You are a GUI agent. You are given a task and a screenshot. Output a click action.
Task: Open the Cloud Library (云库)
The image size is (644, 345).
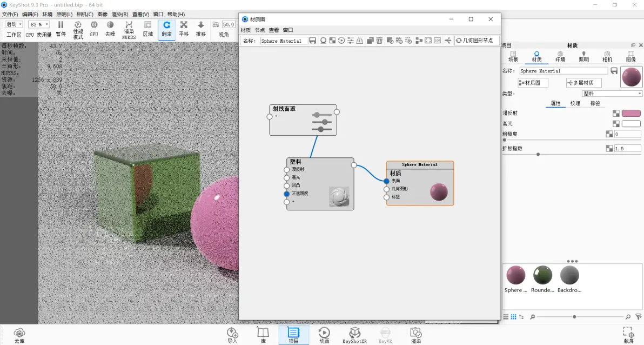pos(19,335)
